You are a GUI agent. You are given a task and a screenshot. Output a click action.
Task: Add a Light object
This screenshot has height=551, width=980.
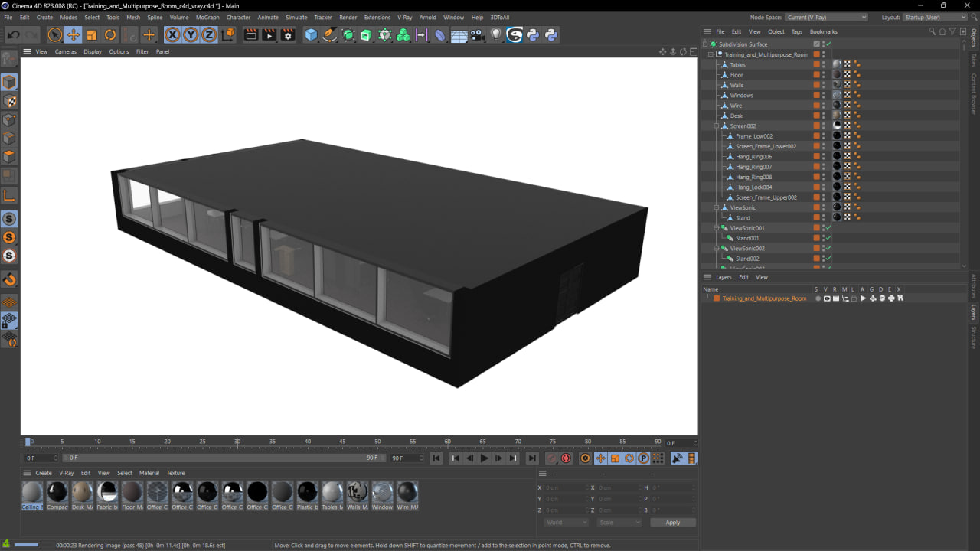496,34
